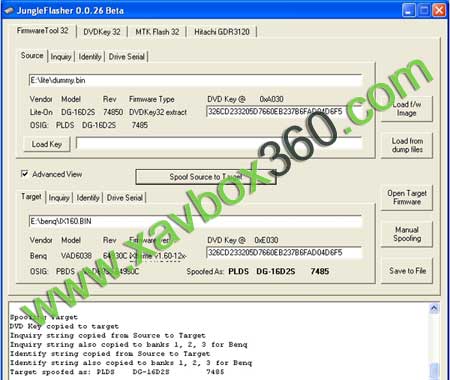Click the Spoof Source to Target button
The width and height of the screenshot is (450, 380).
click(206, 177)
